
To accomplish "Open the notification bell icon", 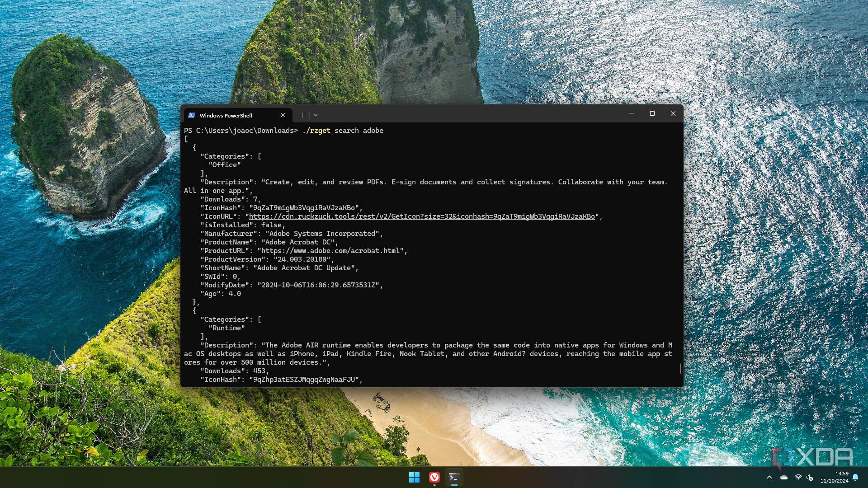I will tap(855, 477).
